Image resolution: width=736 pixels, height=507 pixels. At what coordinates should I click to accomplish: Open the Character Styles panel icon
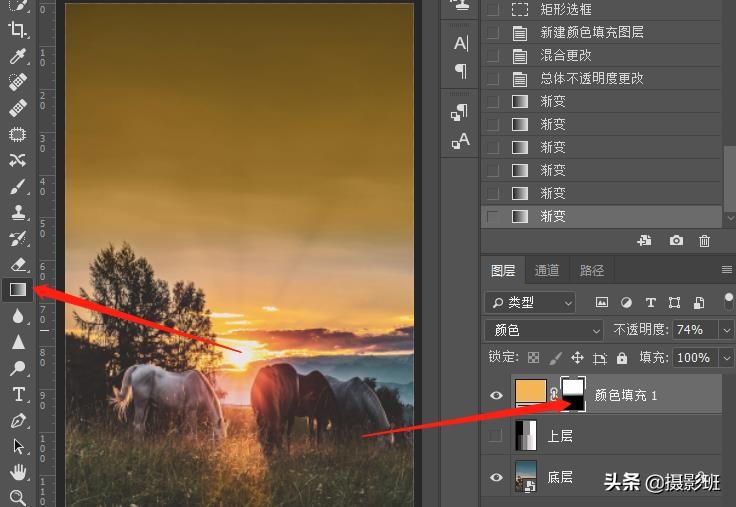(460, 140)
